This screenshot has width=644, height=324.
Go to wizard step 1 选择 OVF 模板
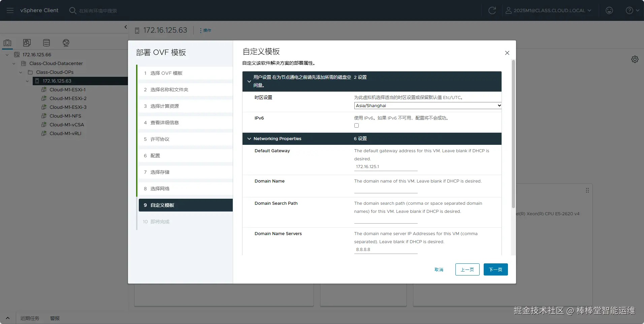pyautogui.click(x=186, y=73)
